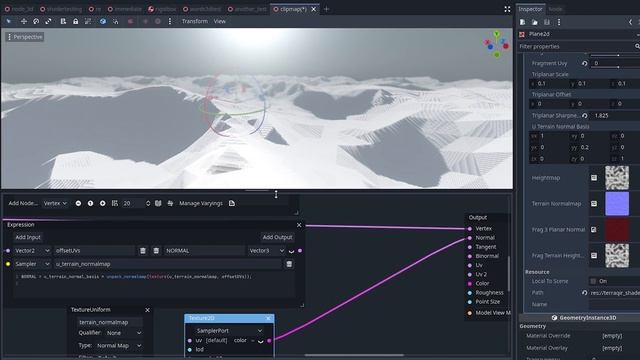This screenshot has height=360, width=640.
Task: Reset the Triplanar Sharpness value
Action: click(584, 116)
